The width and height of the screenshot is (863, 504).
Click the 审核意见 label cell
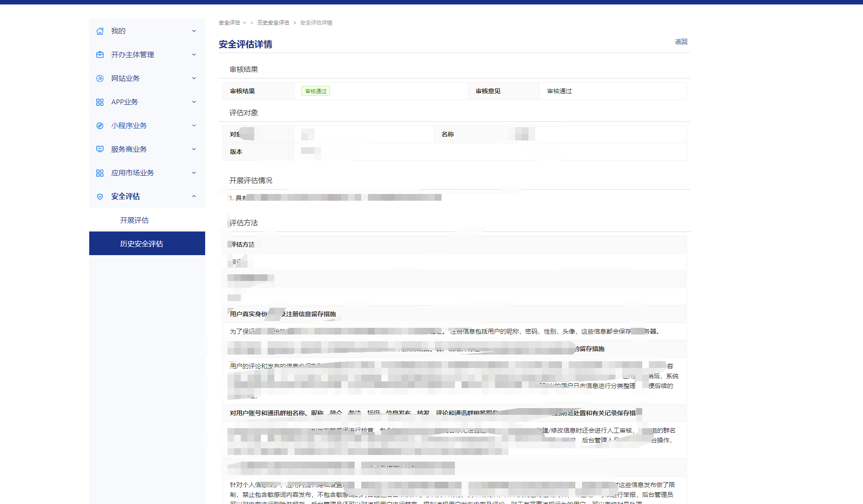click(504, 91)
